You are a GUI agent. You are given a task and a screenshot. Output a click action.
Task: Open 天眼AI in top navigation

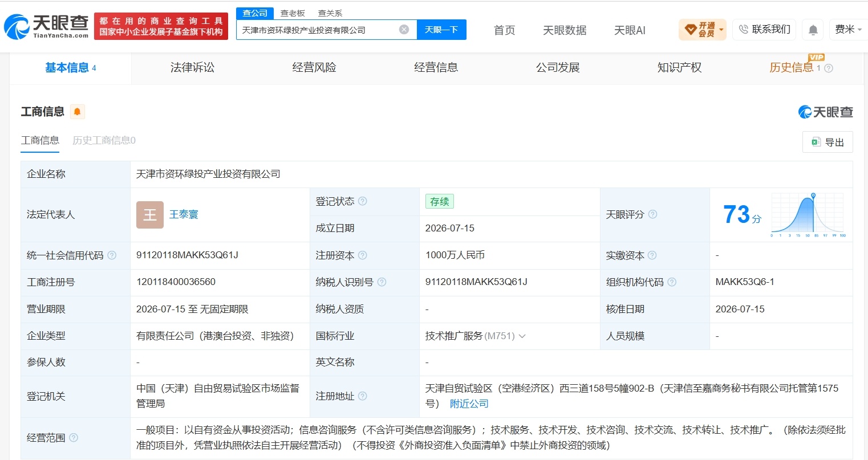click(x=630, y=30)
